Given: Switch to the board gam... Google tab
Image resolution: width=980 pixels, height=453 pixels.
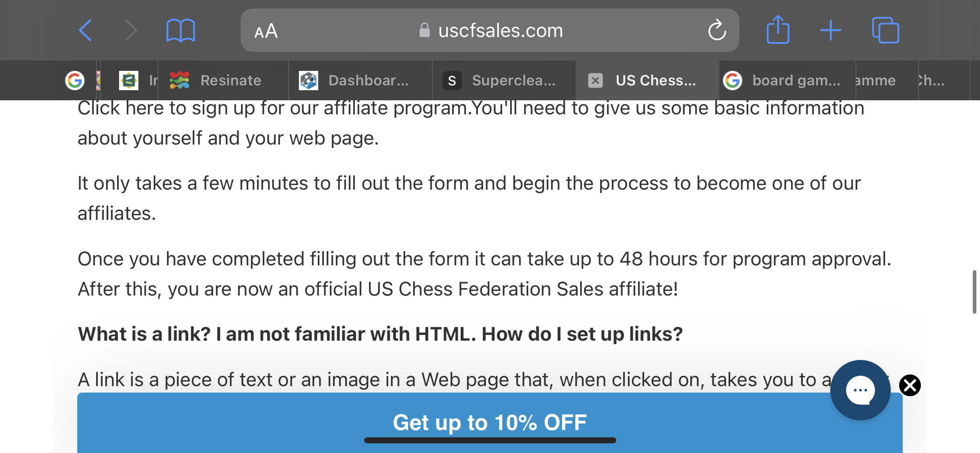Looking at the screenshot, I should coord(787,80).
